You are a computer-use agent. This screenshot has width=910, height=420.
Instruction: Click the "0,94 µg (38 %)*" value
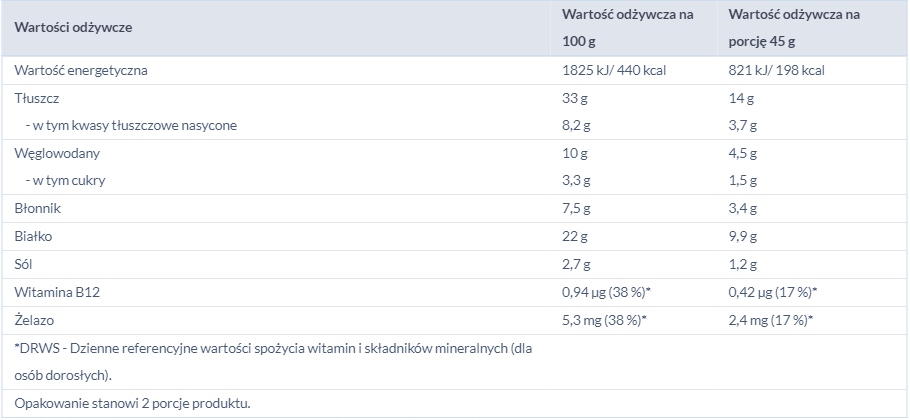[x=605, y=292]
